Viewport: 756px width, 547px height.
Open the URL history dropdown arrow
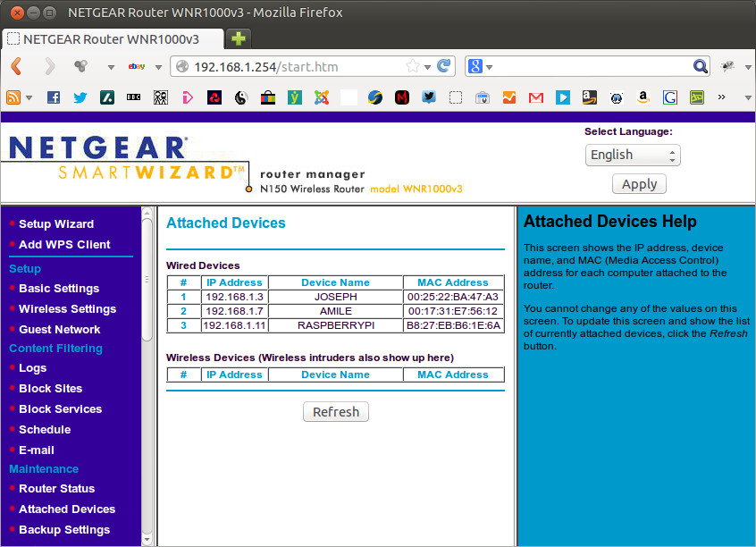pos(427,67)
